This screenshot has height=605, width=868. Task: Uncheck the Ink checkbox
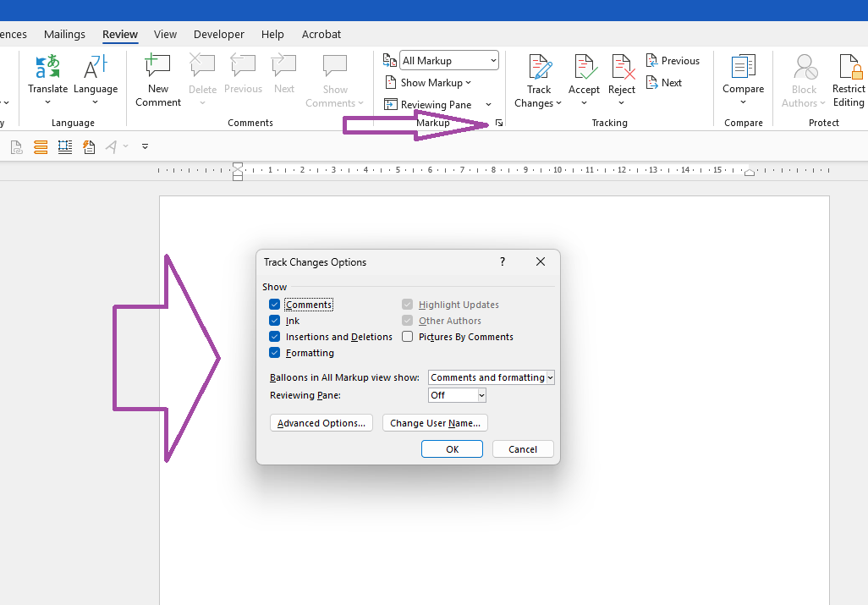[x=275, y=321]
